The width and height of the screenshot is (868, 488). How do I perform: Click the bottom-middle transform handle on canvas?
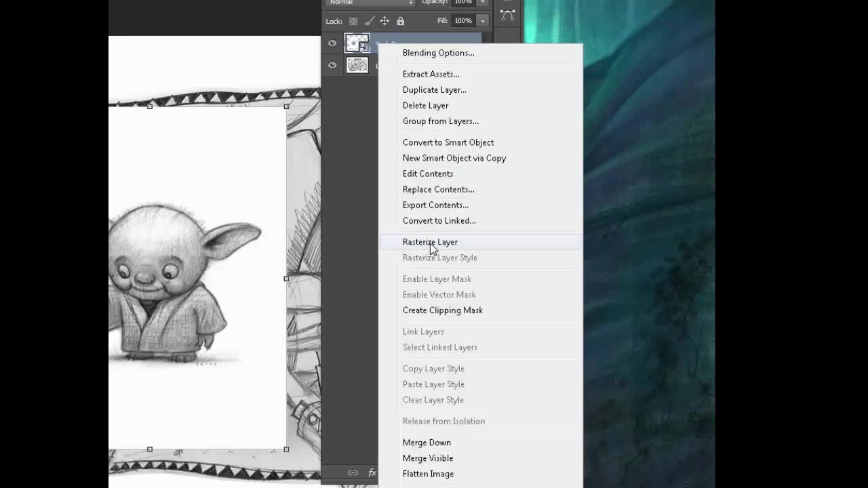tap(150, 449)
